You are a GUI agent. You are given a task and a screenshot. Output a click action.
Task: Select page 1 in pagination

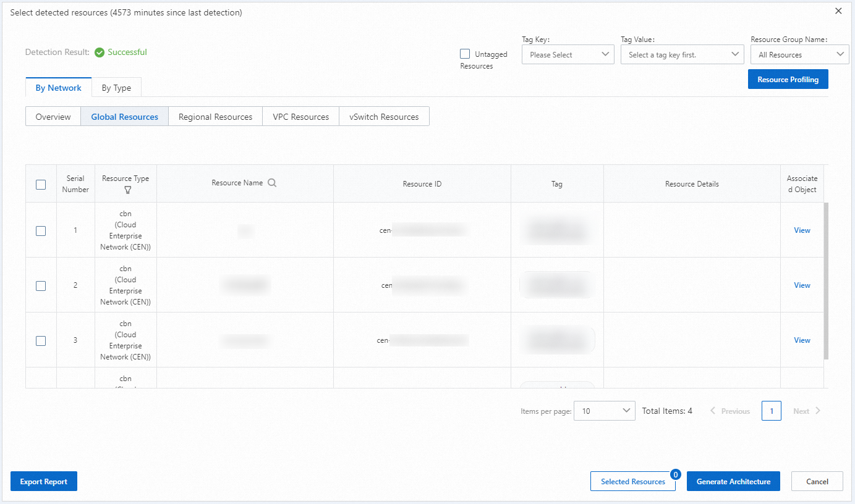point(772,411)
